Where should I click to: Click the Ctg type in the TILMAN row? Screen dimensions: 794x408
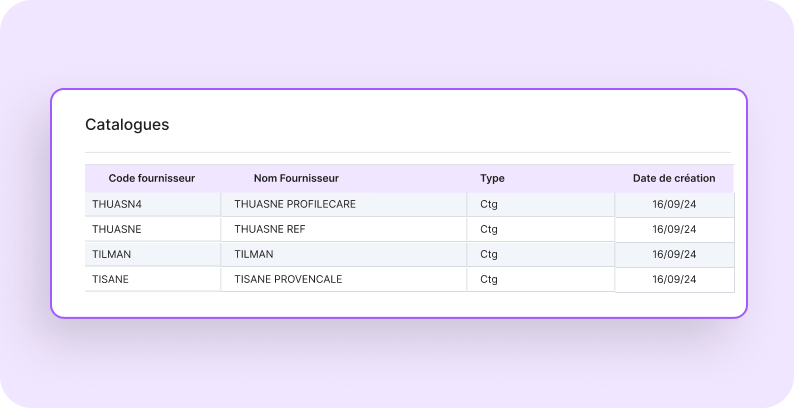click(489, 254)
